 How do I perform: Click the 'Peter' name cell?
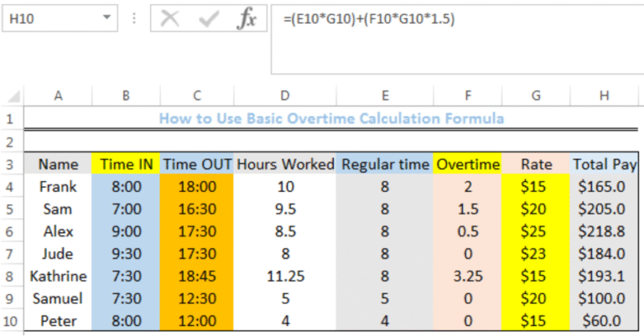[x=58, y=320]
